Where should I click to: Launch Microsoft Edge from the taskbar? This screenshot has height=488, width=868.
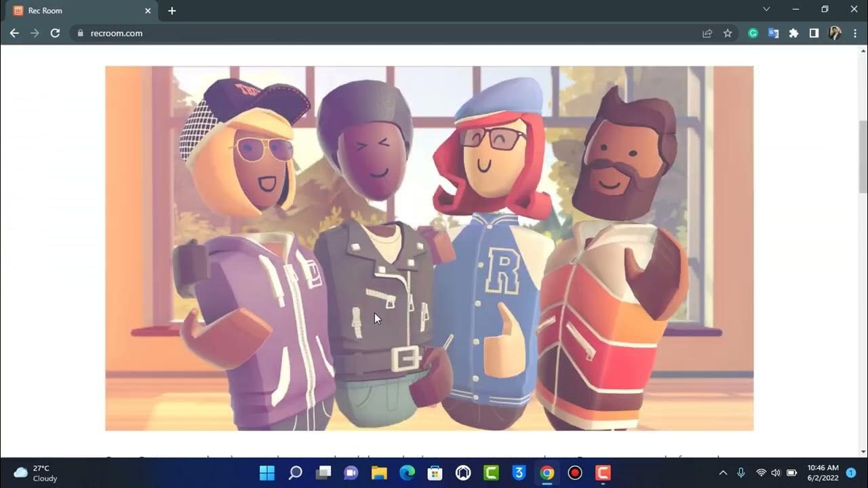coord(407,472)
